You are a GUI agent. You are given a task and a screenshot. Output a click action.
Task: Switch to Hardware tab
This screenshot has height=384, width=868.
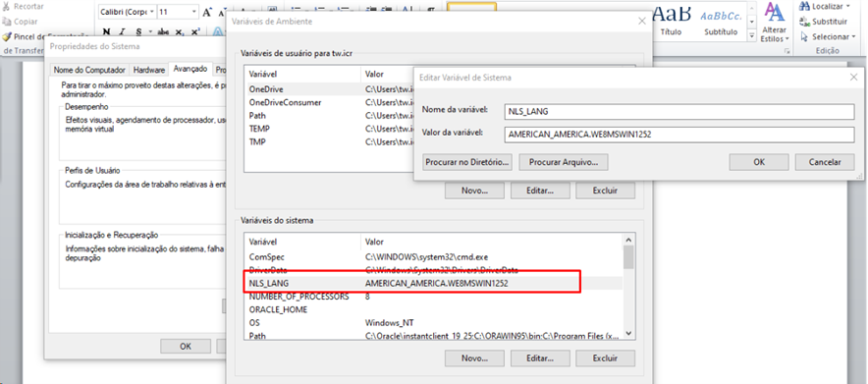[149, 71]
